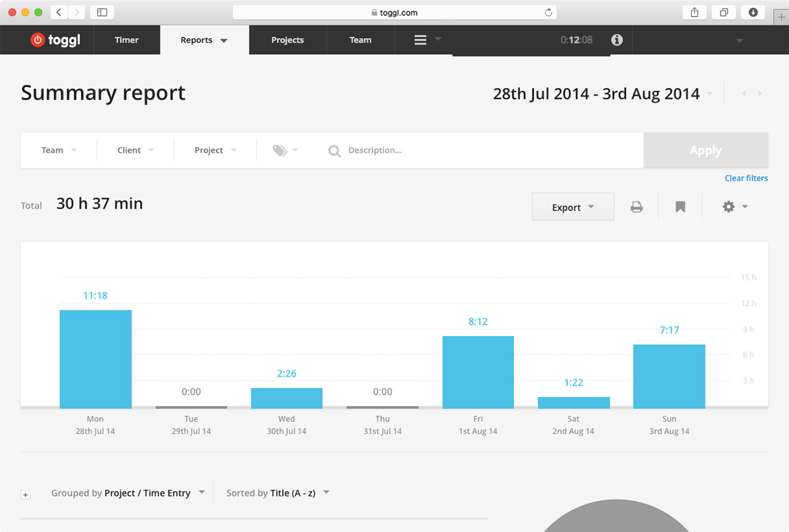Expand all groups with the plus box
Image resolution: width=789 pixels, height=532 pixels.
pyautogui.click(x=26, y=495)
